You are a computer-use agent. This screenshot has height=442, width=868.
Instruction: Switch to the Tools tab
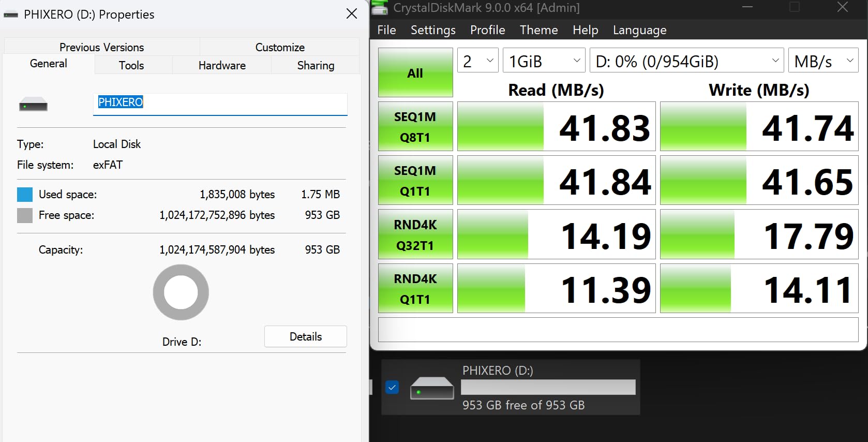tap(131, 65)
